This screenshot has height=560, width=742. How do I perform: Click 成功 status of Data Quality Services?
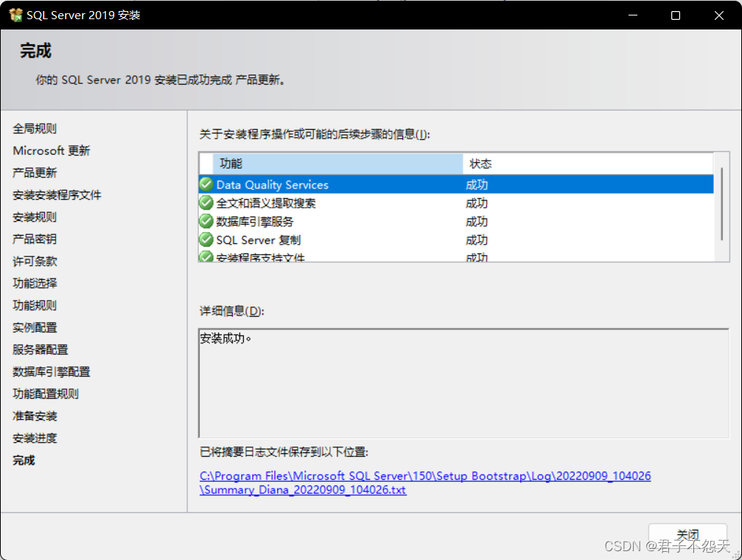(477, 185)
